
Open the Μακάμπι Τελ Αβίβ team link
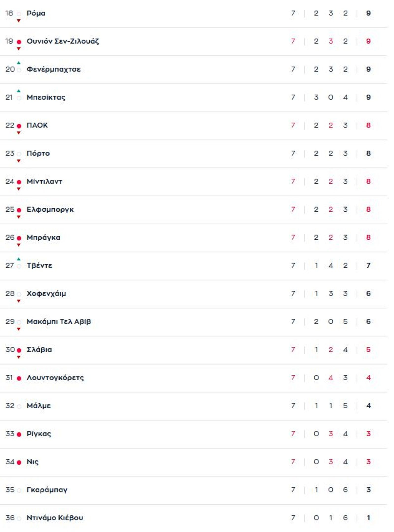pos(59,322)
